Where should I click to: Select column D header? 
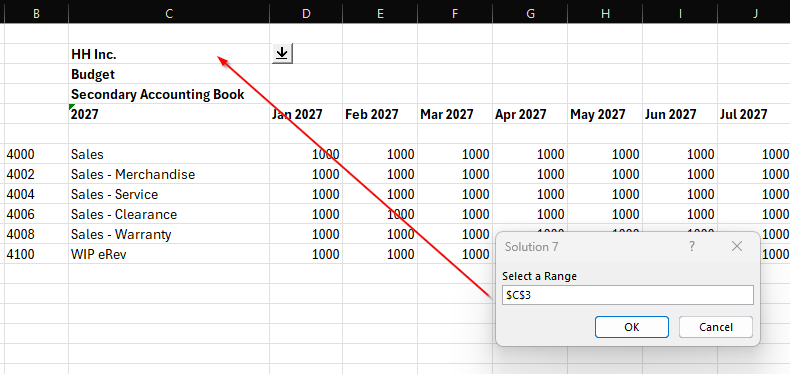click(x=306, y=14)
